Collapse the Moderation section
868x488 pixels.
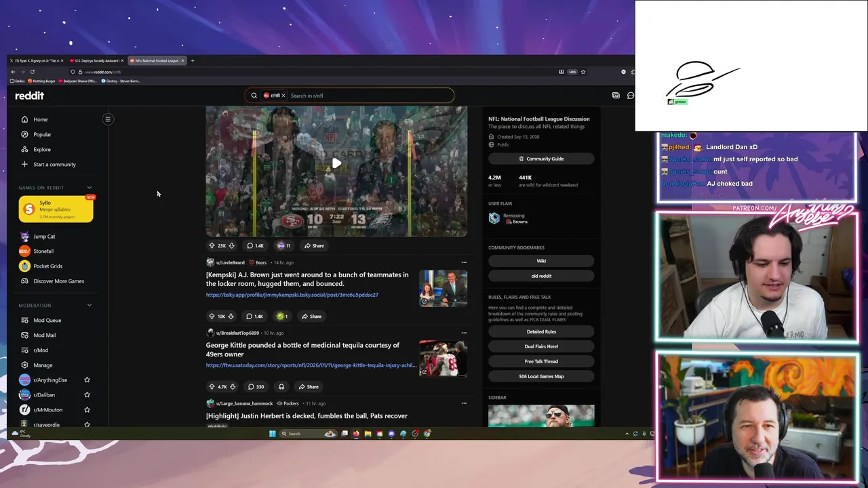tap(89, 305)
